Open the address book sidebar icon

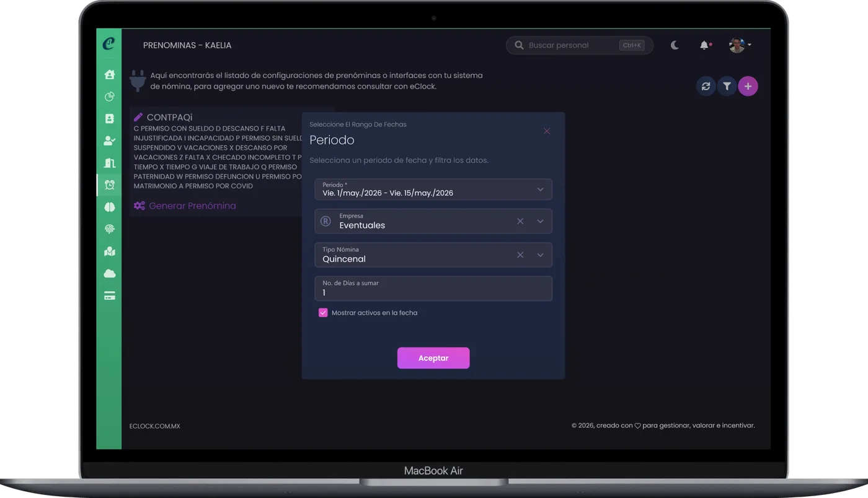point(110,118)
